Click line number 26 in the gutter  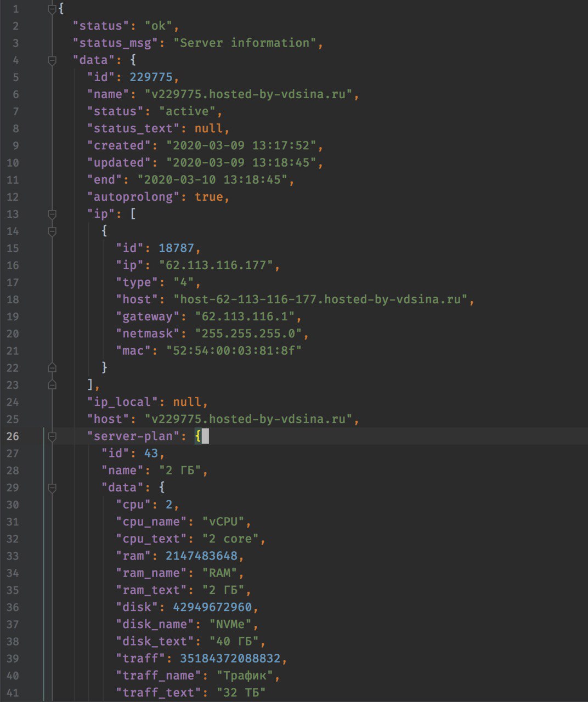13,437
